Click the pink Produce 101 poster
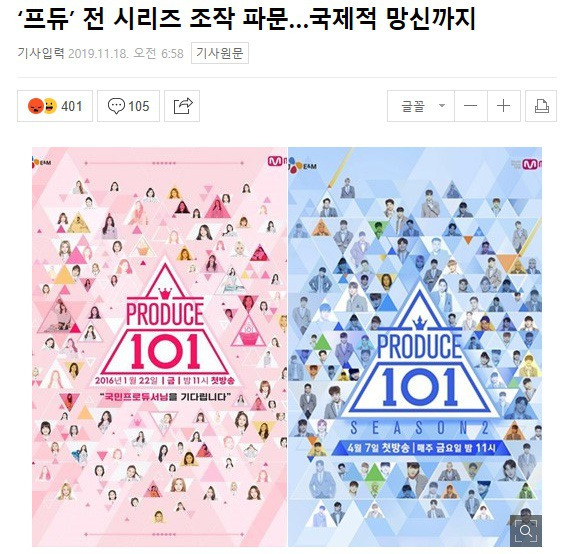 pyautogui.click(x=159, y=347)
